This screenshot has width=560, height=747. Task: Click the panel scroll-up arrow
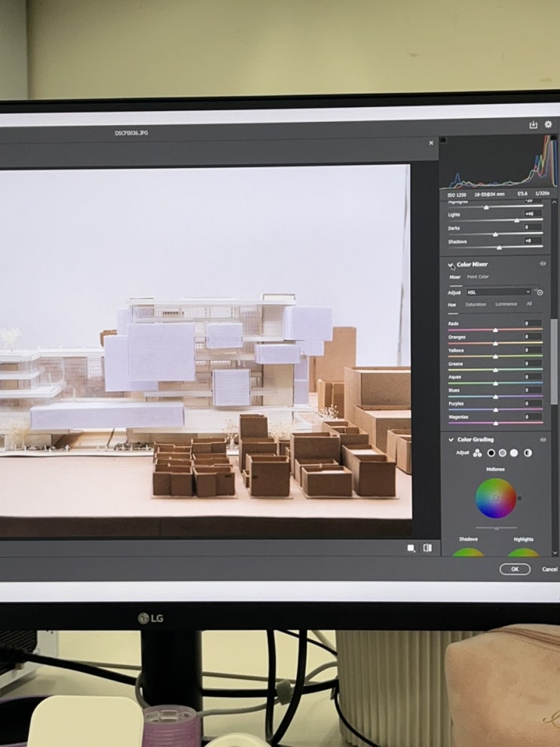[x=554, y=203]
